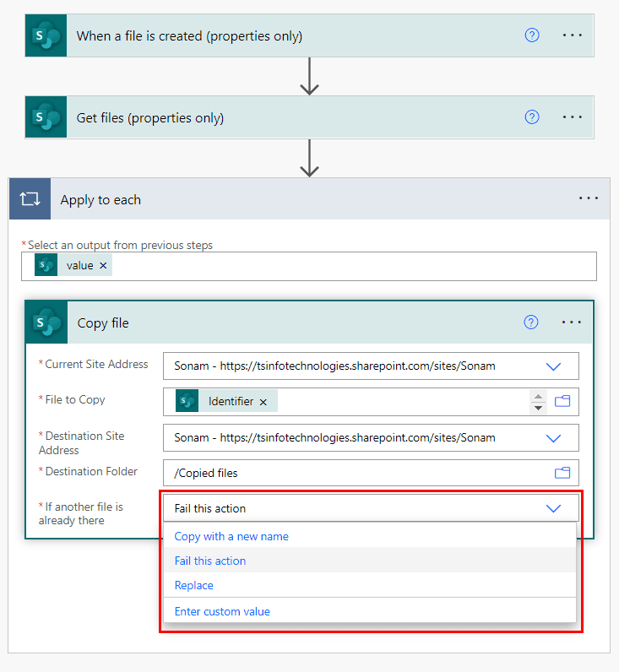Viewport: 619px width, 672px height.
Task: Expand Destination Site Address dropdown
Action: pyautogui.click(x=553, y=438)
